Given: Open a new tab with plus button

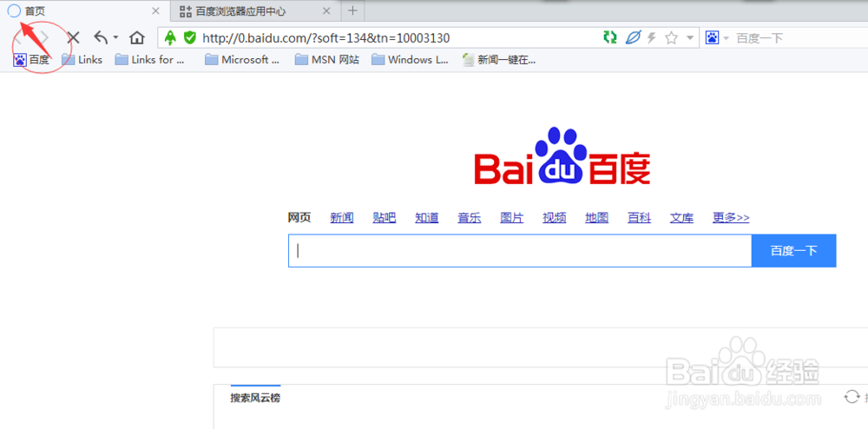Looking at the screenshot, I should [x=352, y=10].
